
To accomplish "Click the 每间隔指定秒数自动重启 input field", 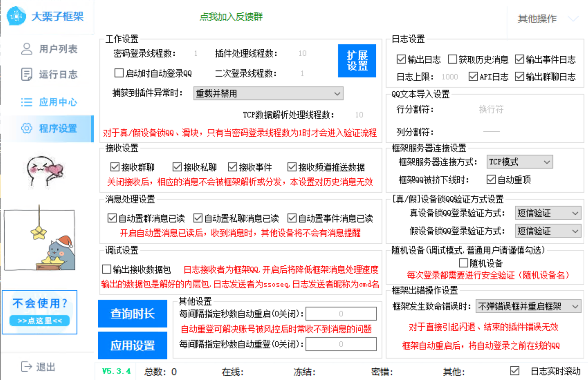I will [341, 314].
